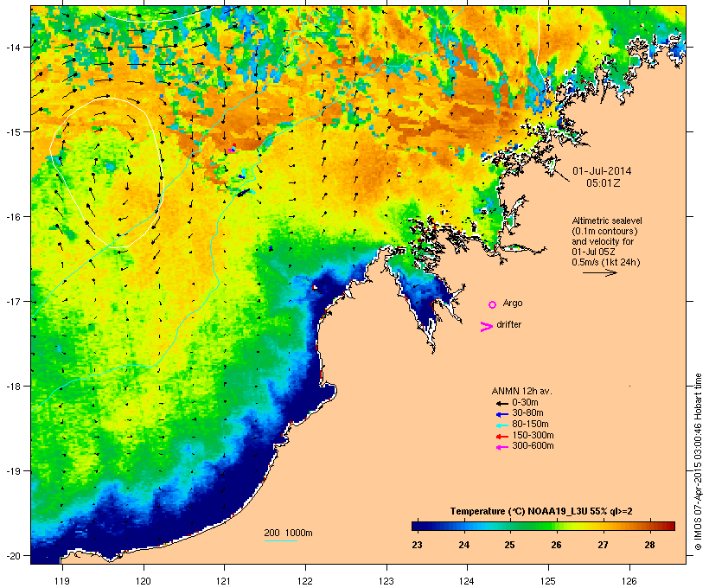Click the magenta 300-600m arrow legend symbol

[x=501, y=447]
